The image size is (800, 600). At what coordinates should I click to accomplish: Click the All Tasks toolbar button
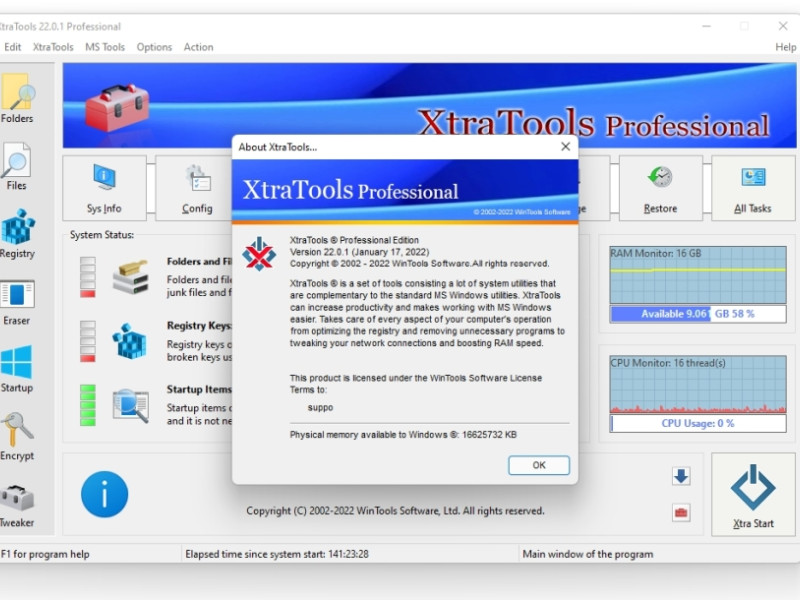[x=753, y=188]
